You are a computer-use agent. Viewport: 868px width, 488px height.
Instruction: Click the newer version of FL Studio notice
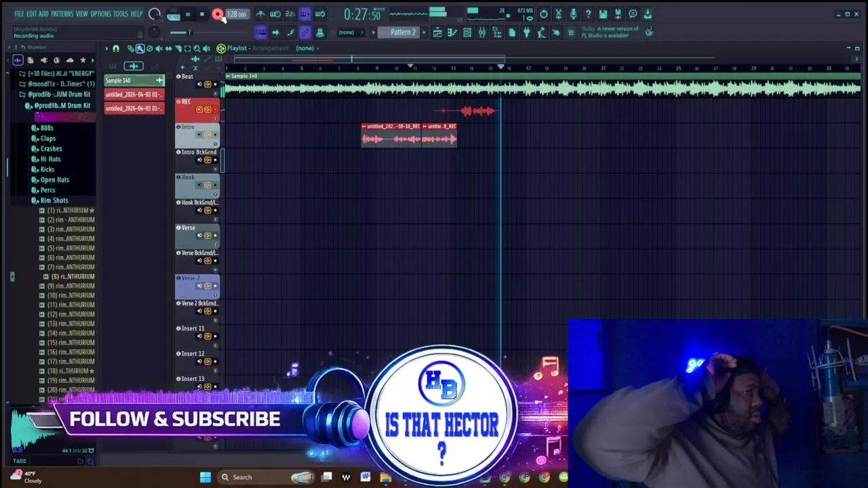coord(610,32)
